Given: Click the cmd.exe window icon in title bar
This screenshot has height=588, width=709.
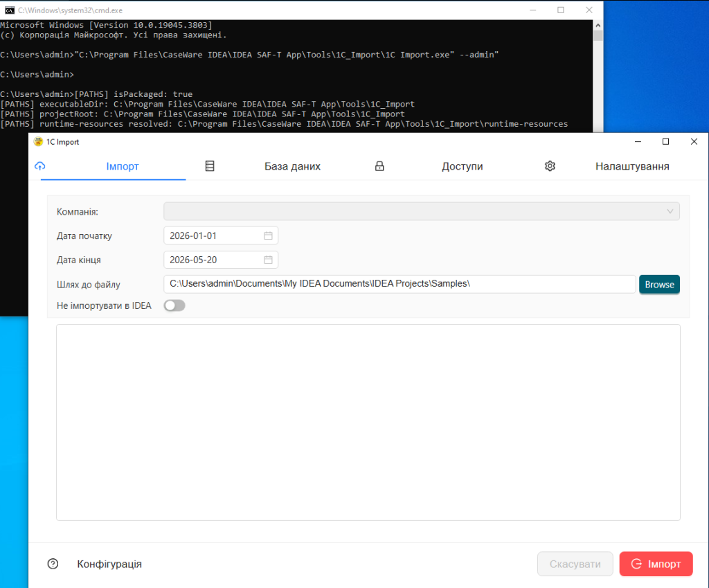Looking at the screenshot, I should coord(10,10).
